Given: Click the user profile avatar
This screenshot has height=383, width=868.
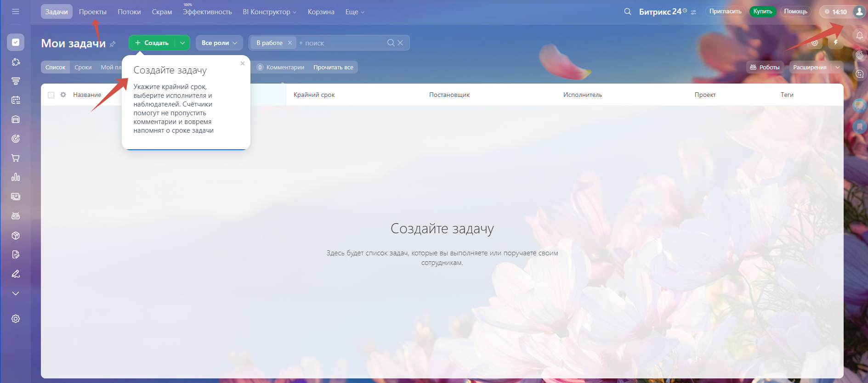Looking at the screenshot, I should coord(859,12).
